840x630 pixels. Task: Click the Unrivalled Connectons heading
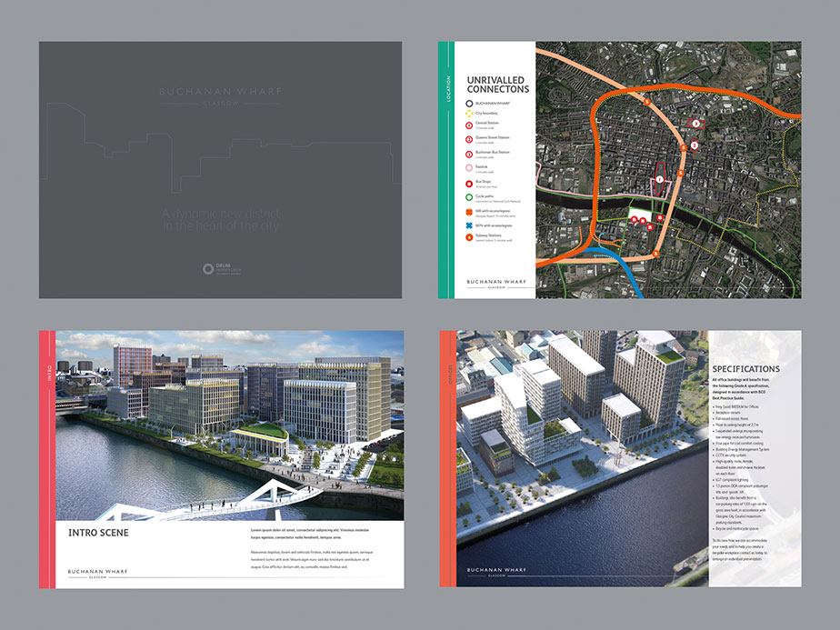pyautogui.click(x=497, y=85)
